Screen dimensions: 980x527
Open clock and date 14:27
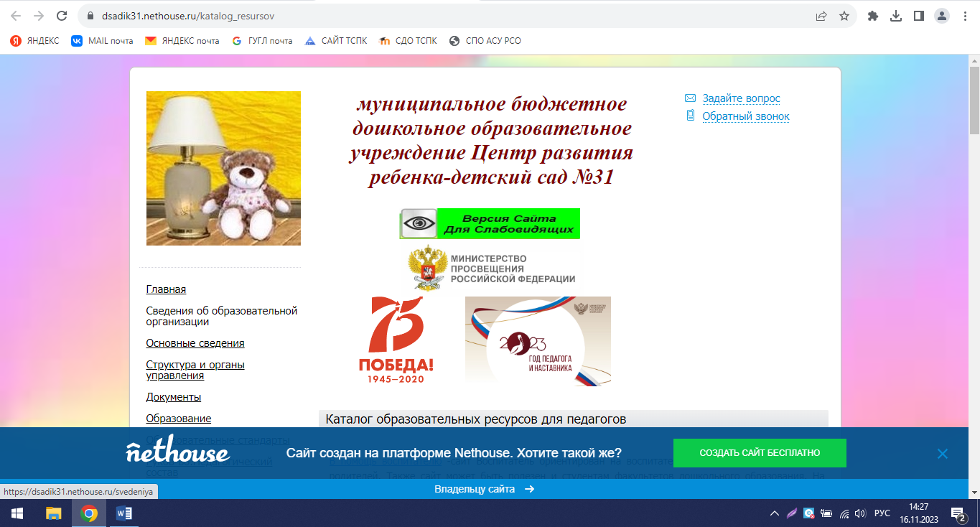click(920, 513)
